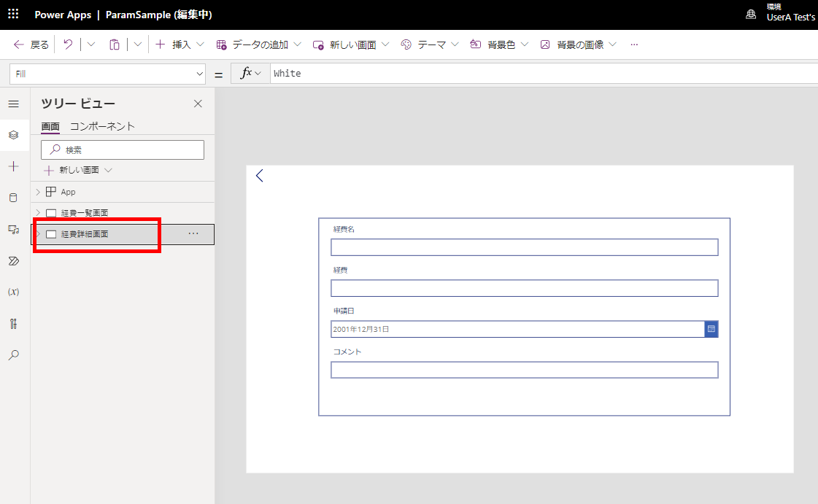The height and width of the screenshot is (504, 818).
Task: Select the Tree view layers icon
Action: tap(14, 135)
